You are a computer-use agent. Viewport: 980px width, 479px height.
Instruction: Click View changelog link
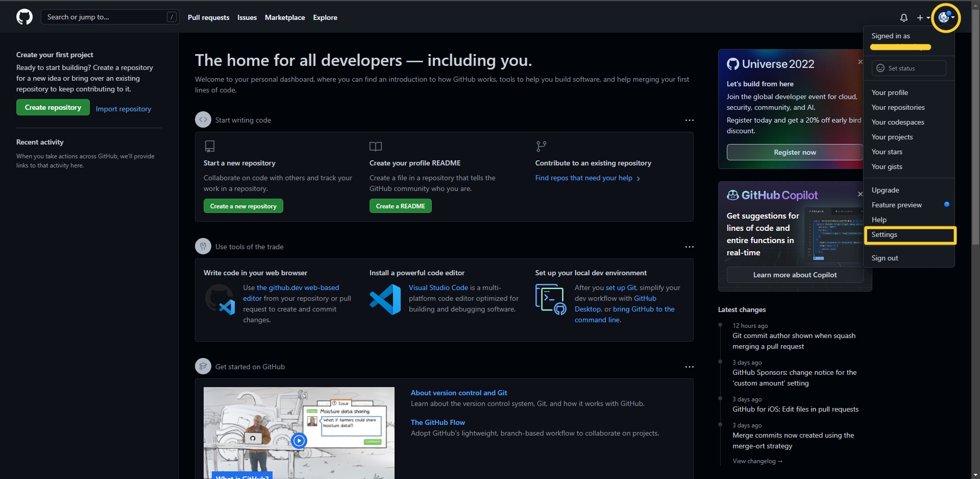coord(757,461)
